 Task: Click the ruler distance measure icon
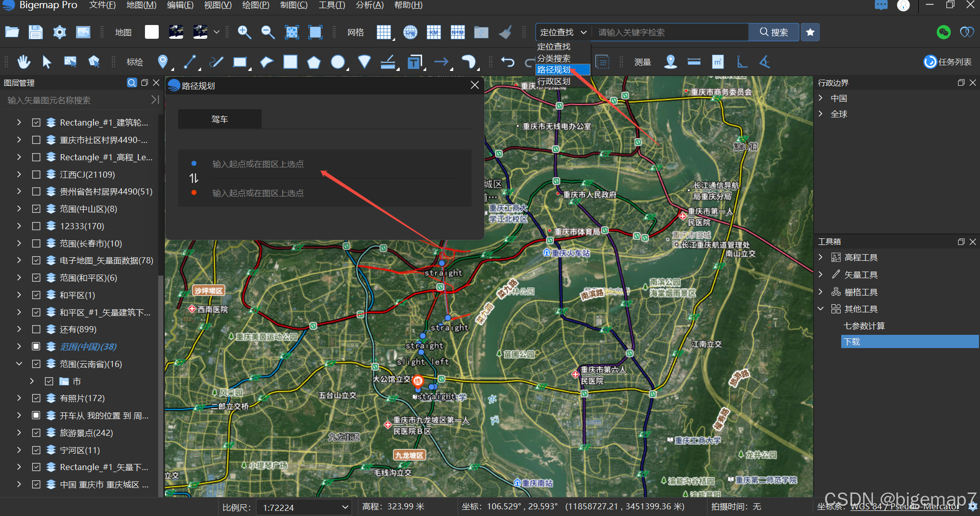[694, 62]
